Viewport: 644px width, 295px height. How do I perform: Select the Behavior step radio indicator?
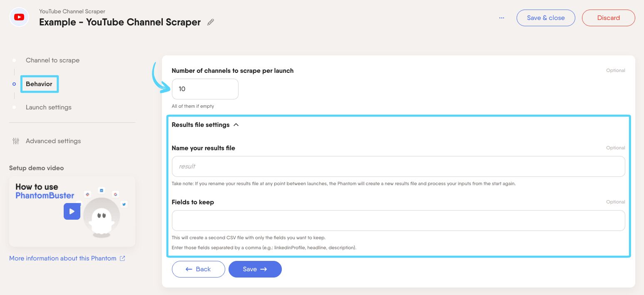pos(14,84)
